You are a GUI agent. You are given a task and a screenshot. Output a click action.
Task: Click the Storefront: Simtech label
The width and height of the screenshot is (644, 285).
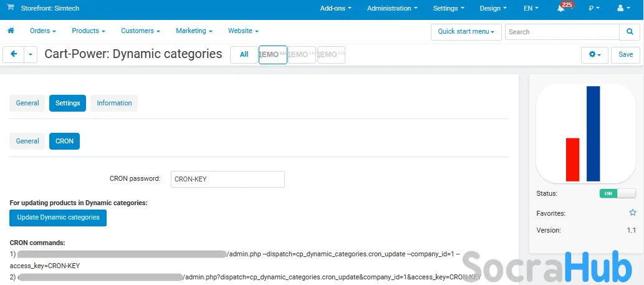pos(50,8)
